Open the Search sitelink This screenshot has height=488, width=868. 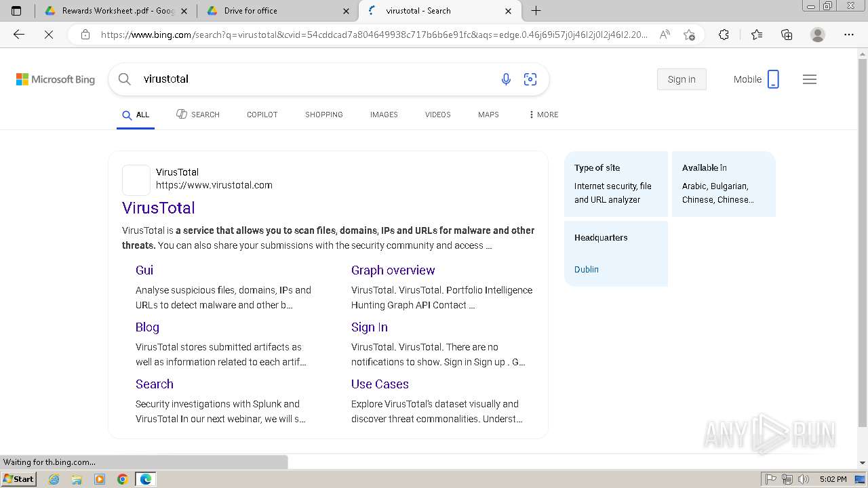(155, 384)
